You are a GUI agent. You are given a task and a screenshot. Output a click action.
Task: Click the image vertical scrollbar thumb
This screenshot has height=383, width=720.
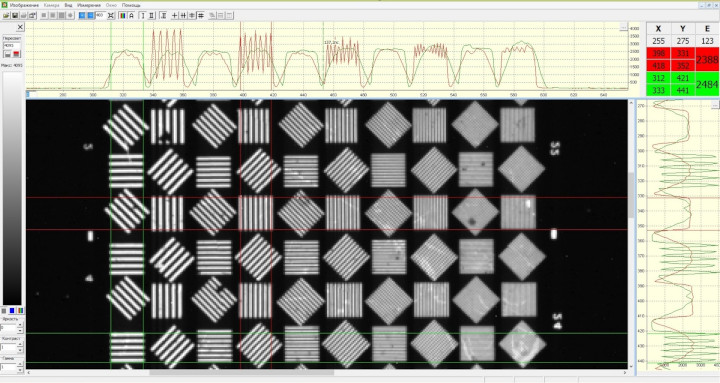pyautogui.click(x=631, y=195)
